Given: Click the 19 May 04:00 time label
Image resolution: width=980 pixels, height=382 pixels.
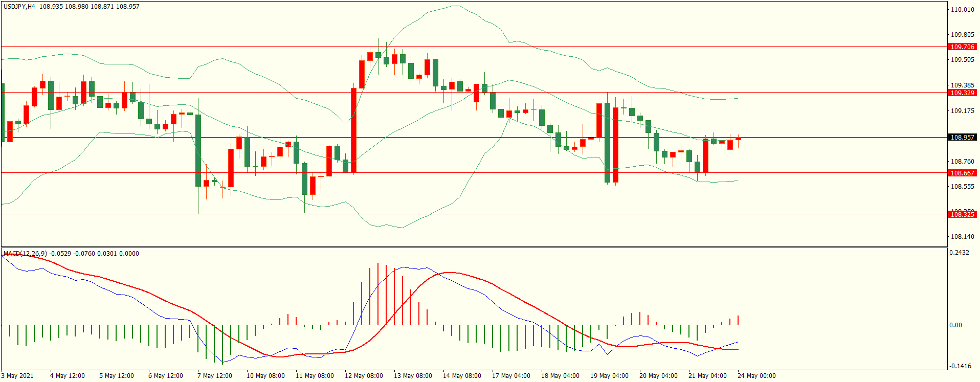Looking at the screenshot, I should pos(609,376).
